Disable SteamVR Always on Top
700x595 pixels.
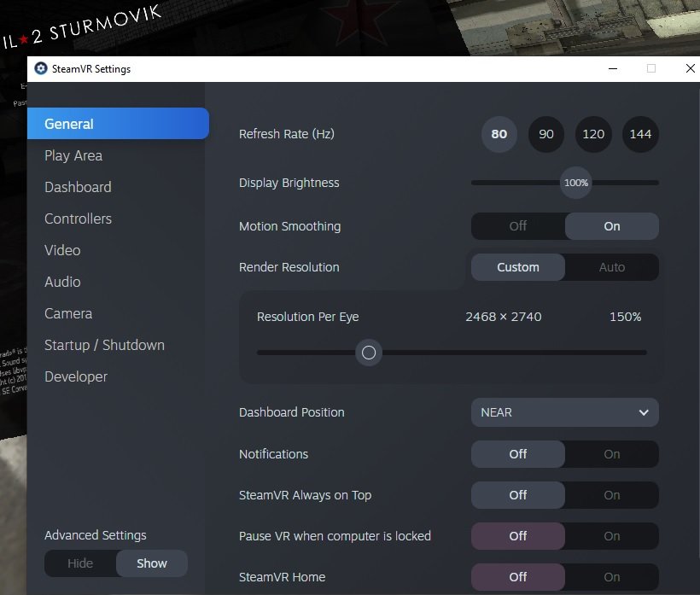[x=518, y=495]
